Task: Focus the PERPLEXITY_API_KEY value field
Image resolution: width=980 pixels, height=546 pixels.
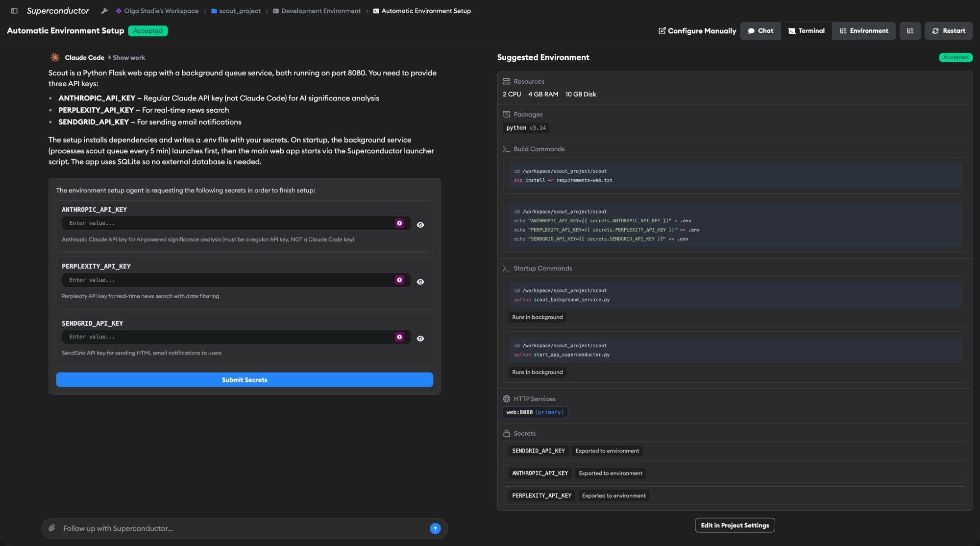Action: [236, 280]
